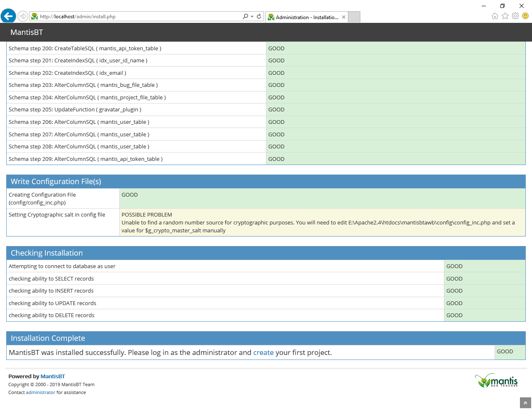The image size is (532, 409).
Task: Click the site favicon in the address bar
Action: click(35, 17)
